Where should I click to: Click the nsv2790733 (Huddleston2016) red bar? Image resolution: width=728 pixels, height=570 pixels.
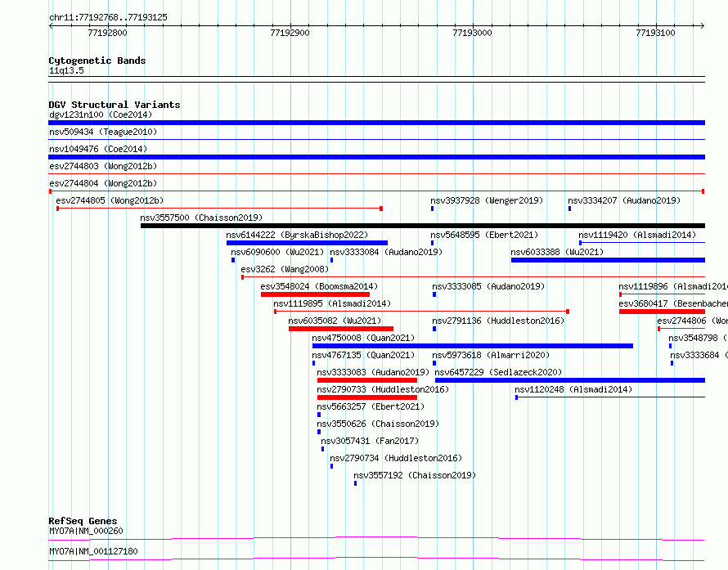pyautogui.click(x=367, y=397)
